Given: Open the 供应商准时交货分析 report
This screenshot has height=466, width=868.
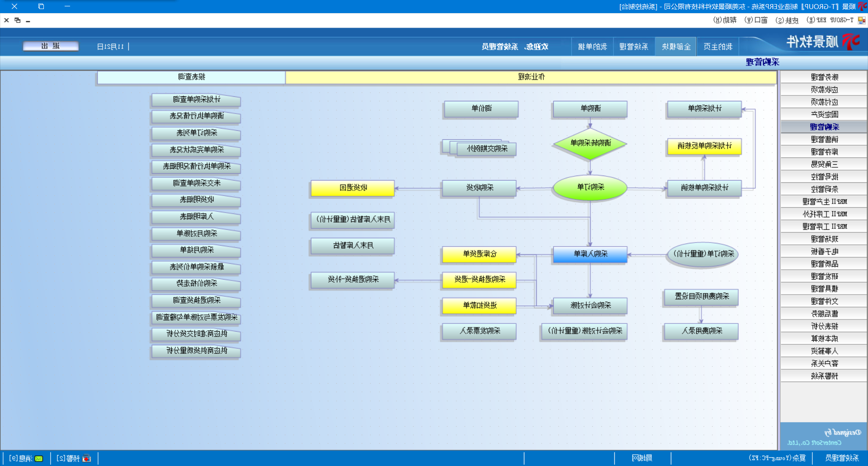Looking at the screenshot, I should 196,334.
